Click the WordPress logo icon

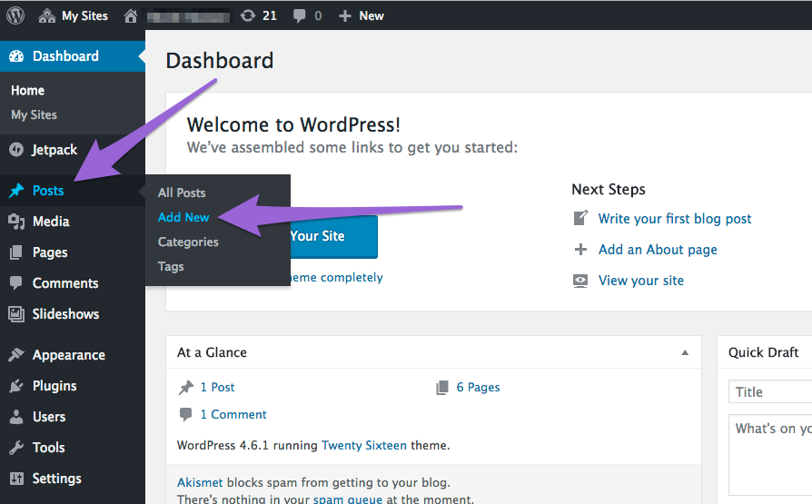15,15
